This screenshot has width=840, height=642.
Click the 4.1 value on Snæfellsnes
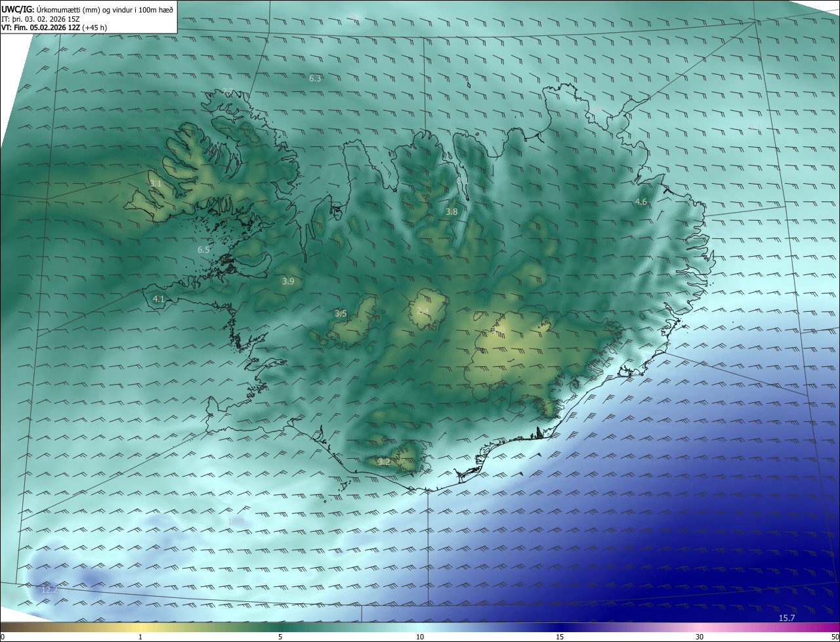coord(158,299)
